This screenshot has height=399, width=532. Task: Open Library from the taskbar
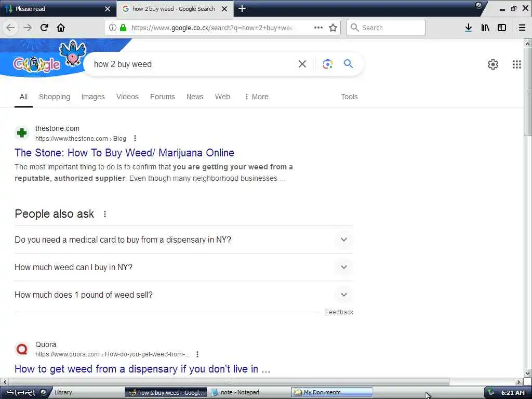[x=63, y=392]
